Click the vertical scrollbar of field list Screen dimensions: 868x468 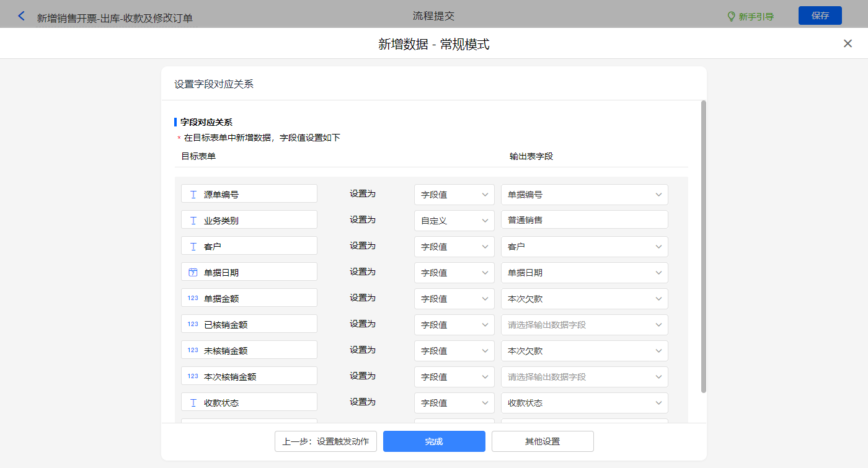(x=703, y=246)
